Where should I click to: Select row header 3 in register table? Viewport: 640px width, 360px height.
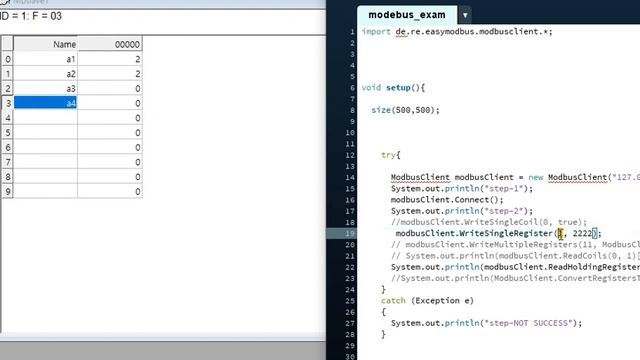pyautogui.click(x=7, y=103)
